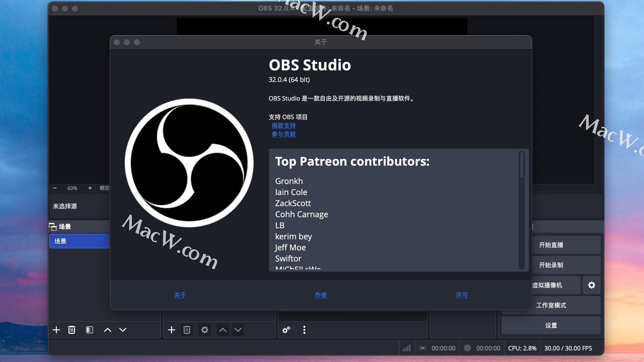Image resolution: width=644 pixels, height=362 pixels.
Task: Move scene down with chevron arrow
Action: 123,330
